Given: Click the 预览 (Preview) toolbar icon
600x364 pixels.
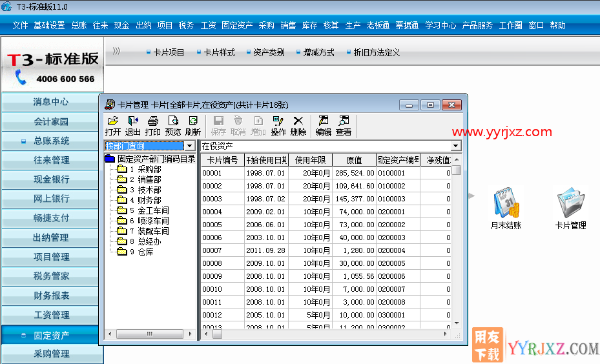Looking at the screenshot, I should pos(173,126).
